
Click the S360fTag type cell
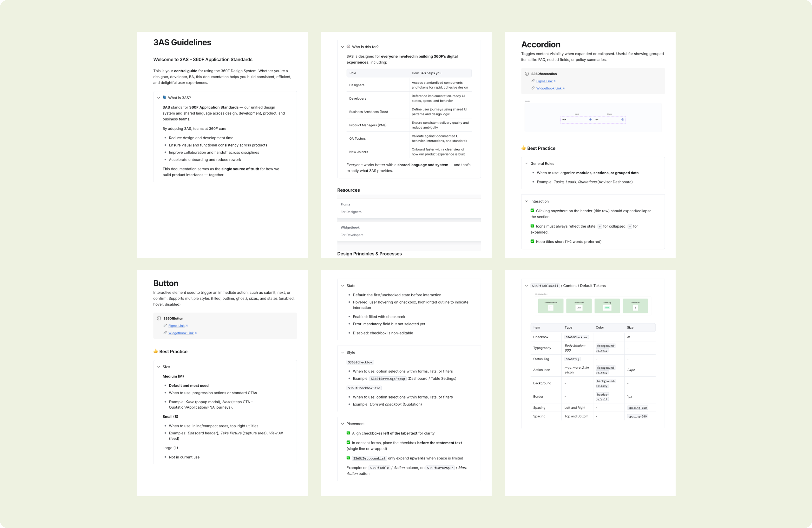click(x=573, y=359)
